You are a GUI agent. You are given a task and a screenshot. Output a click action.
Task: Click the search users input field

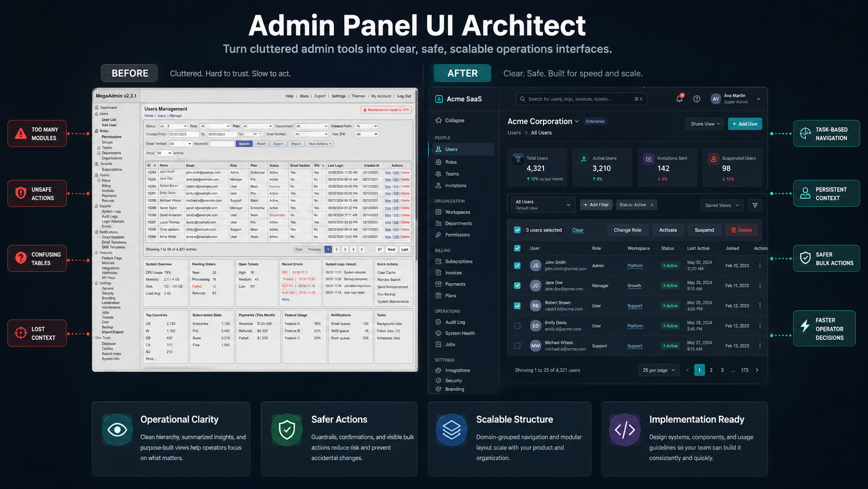[x=581, y=99]
